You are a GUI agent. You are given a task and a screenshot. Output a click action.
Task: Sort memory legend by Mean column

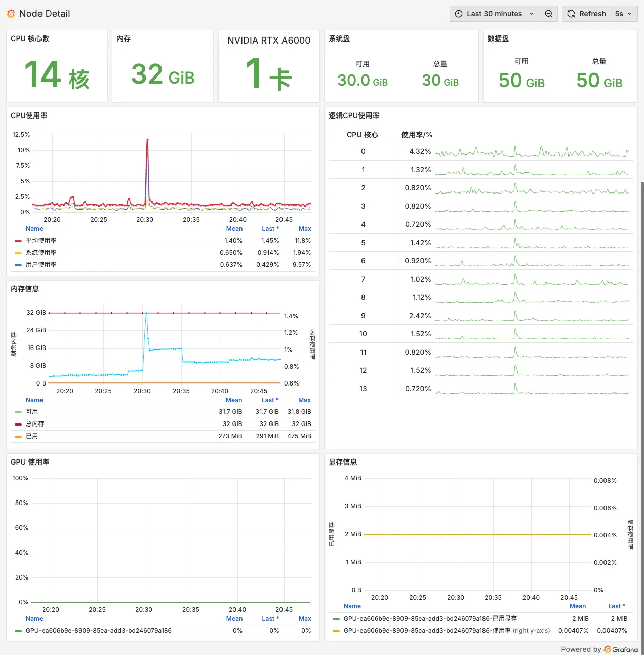[x=234, y=400]
